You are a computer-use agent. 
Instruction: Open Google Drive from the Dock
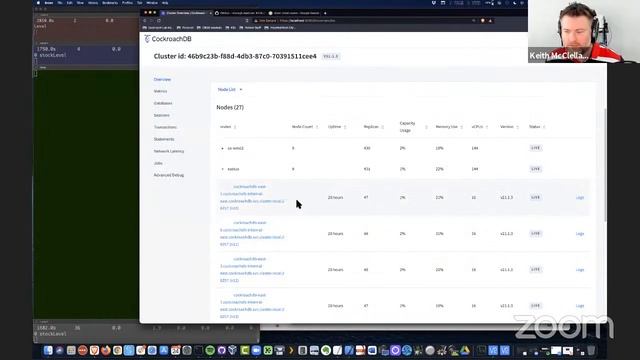click(465, 350)
